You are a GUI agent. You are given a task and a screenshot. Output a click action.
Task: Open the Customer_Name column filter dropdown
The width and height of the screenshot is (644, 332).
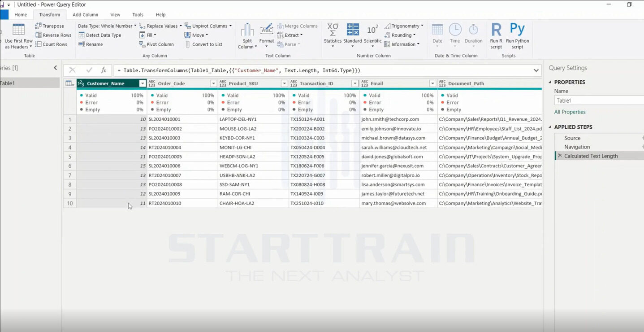pyautogui.click(x=143, y=83)
